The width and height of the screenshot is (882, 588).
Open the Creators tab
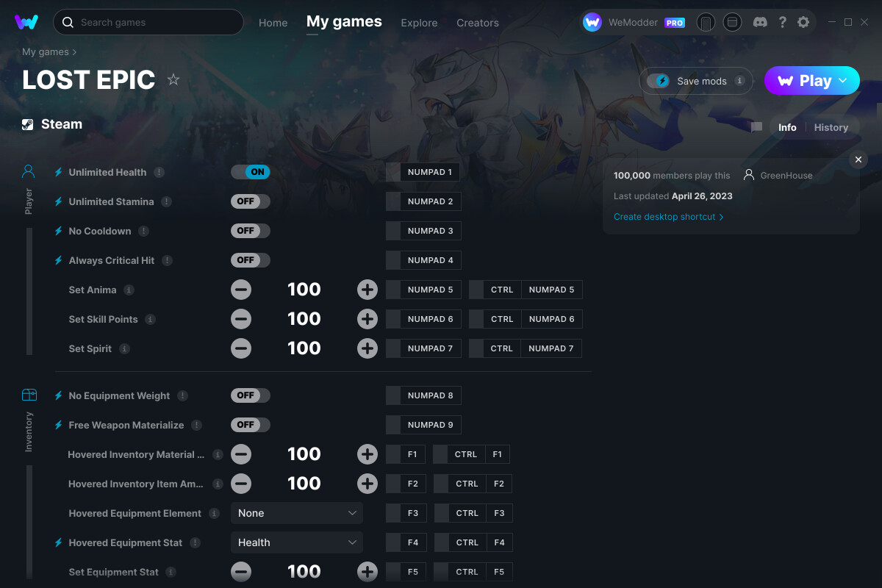point(478,23)
